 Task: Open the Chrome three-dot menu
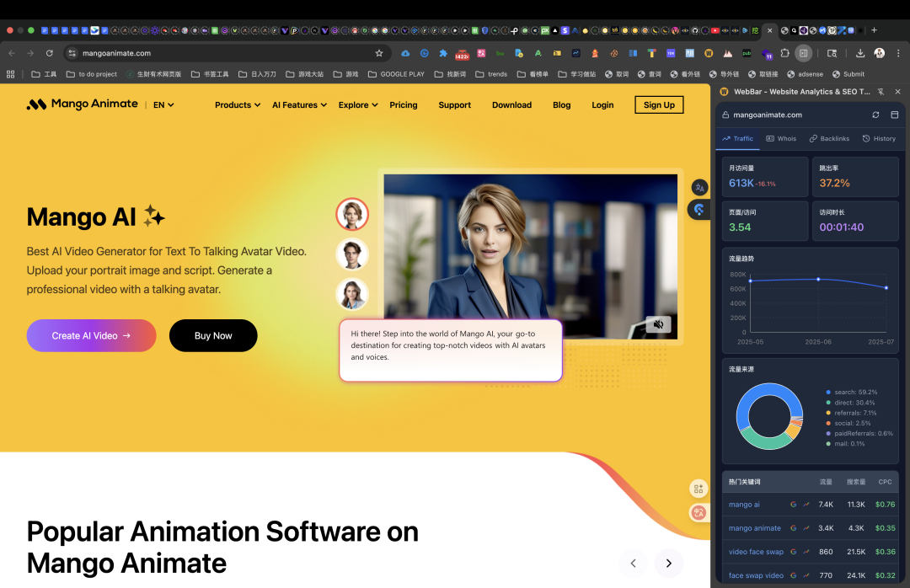(898, 53)
